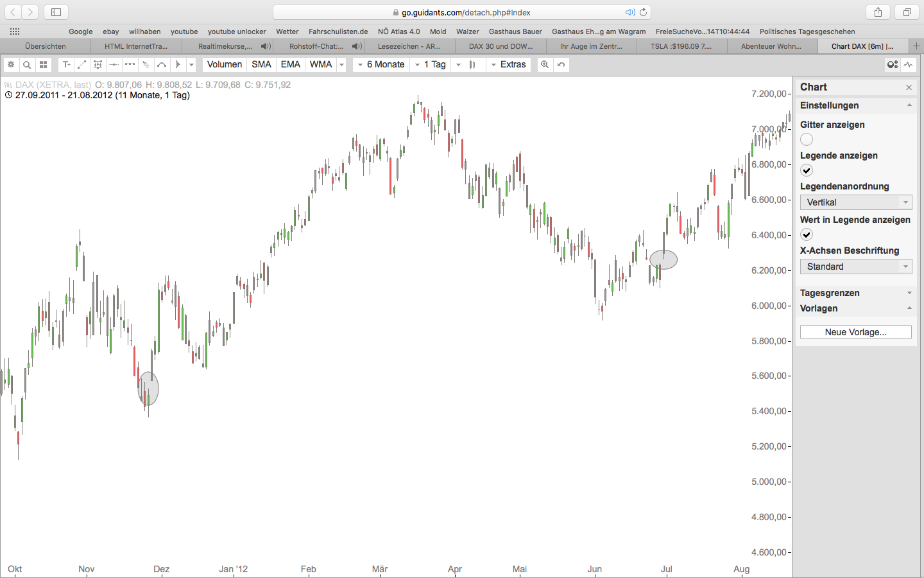
Task: Disable Wert in Legende anzeigen
Action: coord(806,234)
